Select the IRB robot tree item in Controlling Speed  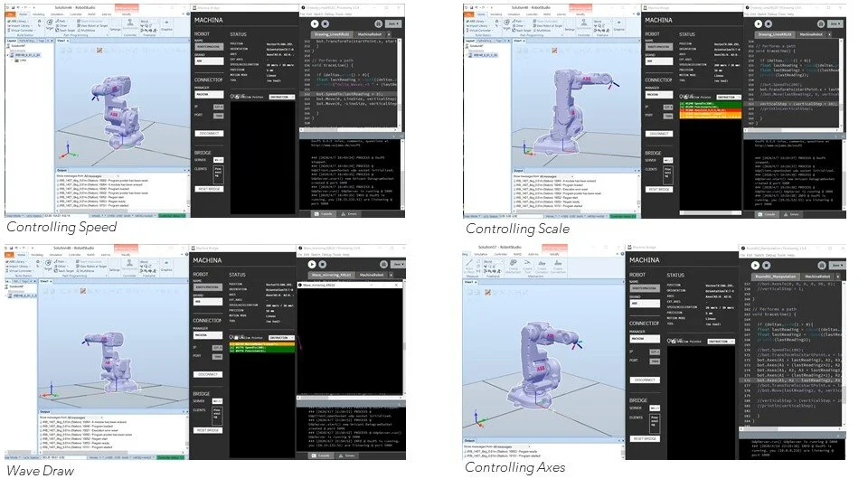(x=26, y=55)
